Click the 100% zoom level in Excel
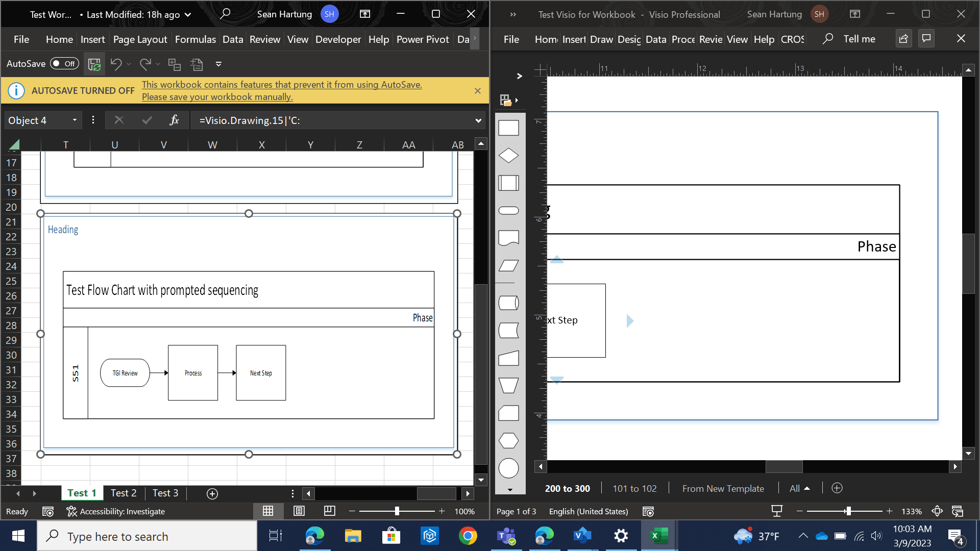 click(464, 511)
